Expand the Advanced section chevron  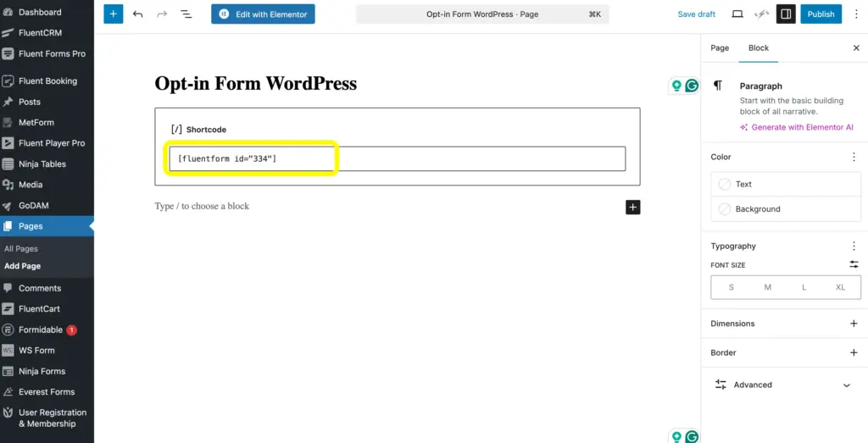point(847,385)
